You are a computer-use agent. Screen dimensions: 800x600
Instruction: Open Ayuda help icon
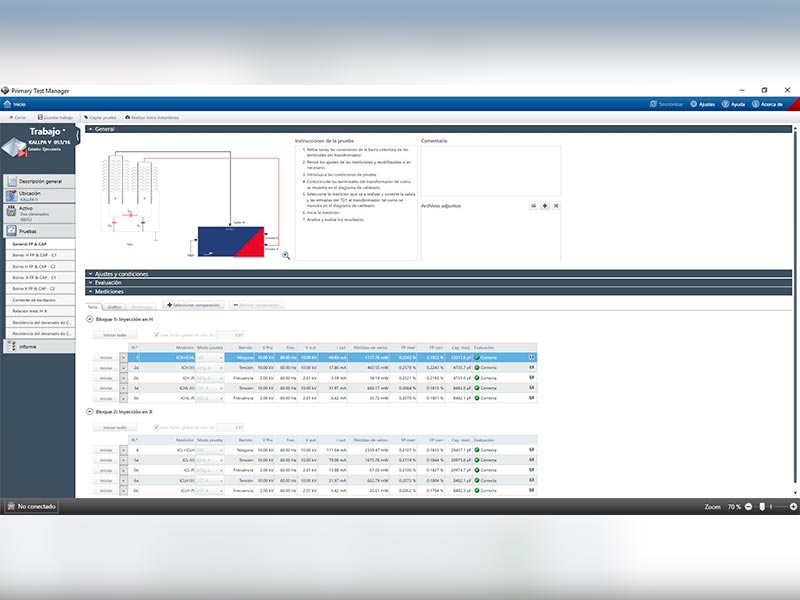click(x=727, y=103)
